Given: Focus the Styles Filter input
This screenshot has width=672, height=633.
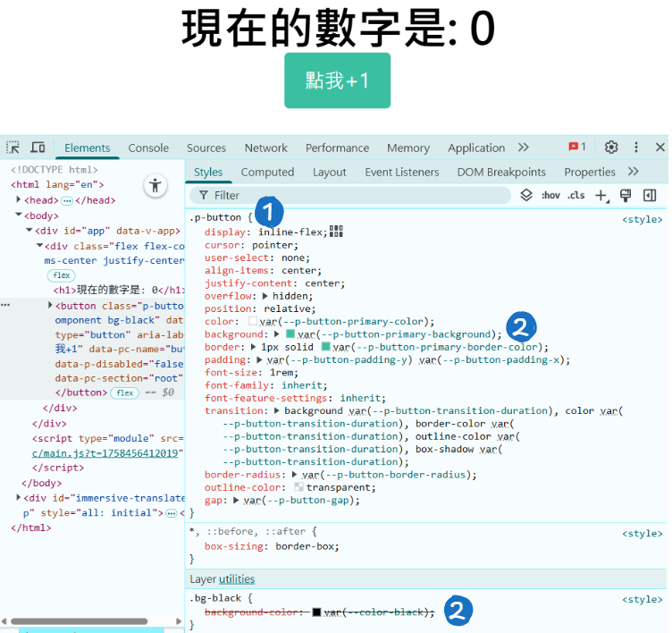Looking at the screenshot, I should coord(350,196).
